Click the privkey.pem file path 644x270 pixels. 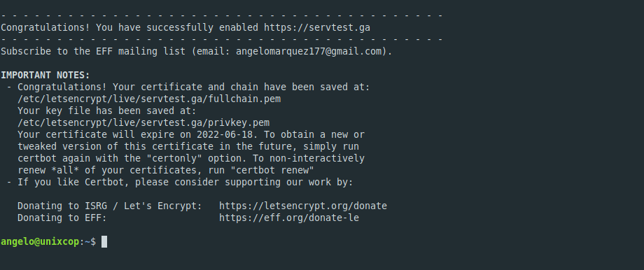click(143, 123)
